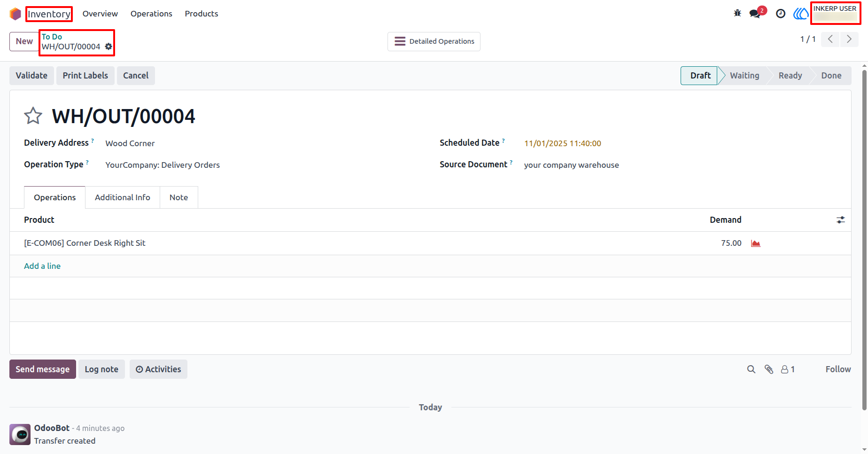The image size is (868, 454).
Task: Switch to Additional Info tab
Action: click(x=123, y=197)
